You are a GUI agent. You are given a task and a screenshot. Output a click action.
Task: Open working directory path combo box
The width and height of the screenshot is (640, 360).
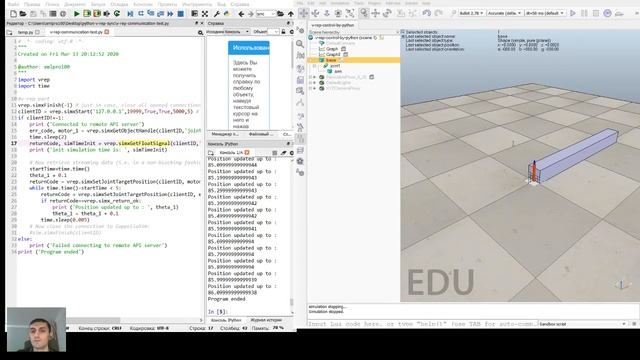266,14
